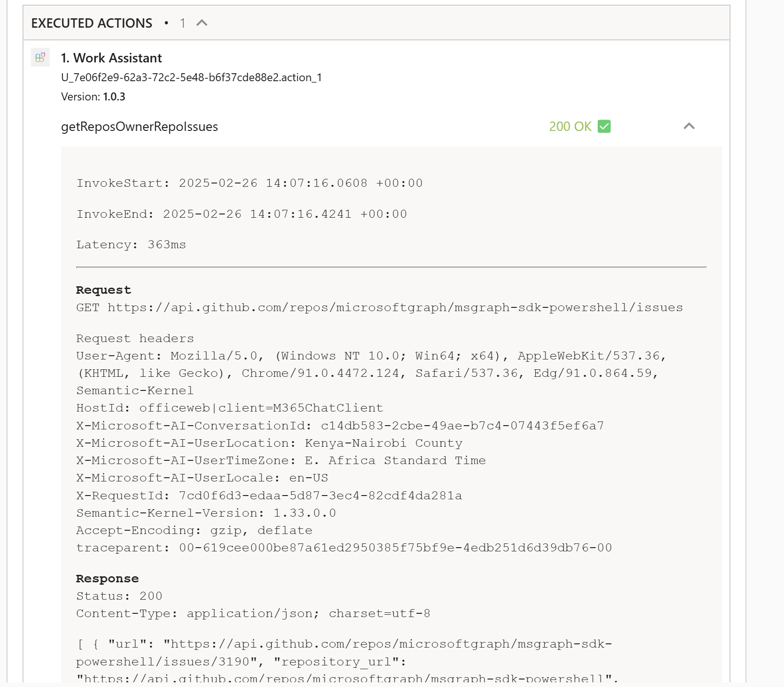
Task: Click the 'Semantic-Kernel' user-agent continuation line
Action: tap(135, 390)
